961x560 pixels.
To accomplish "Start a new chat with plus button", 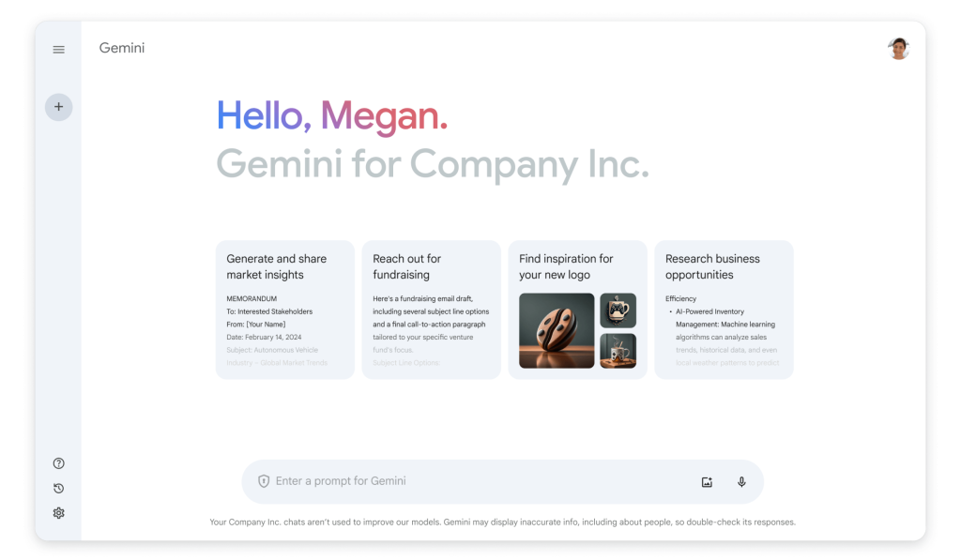I will 59,107.
